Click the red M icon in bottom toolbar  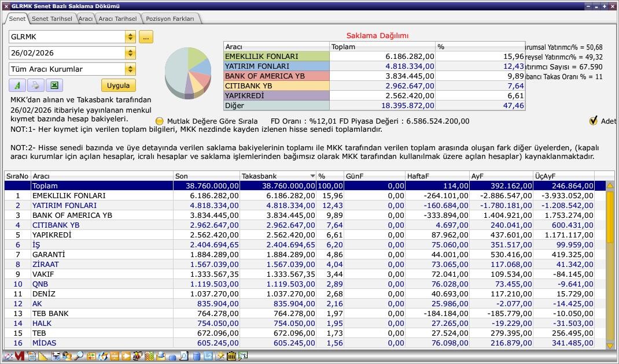(19, 356)
